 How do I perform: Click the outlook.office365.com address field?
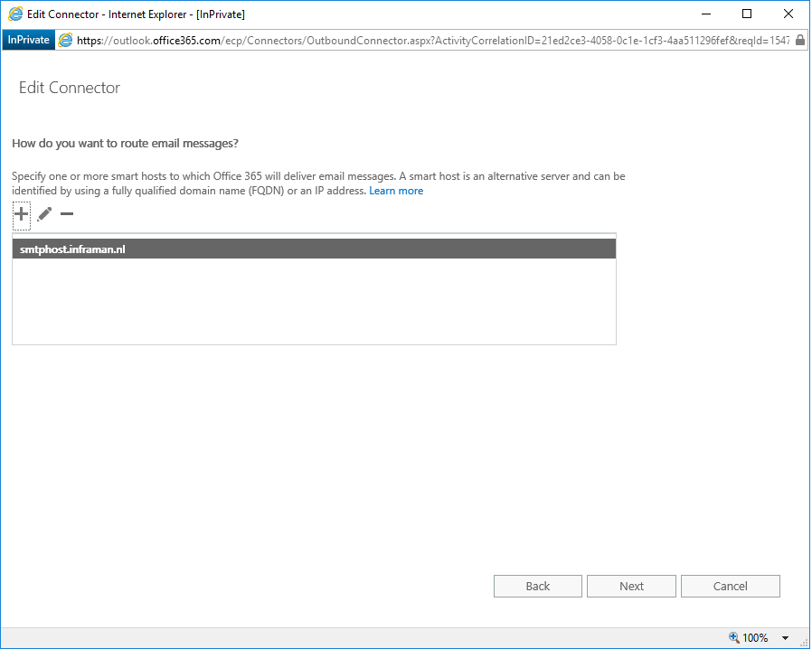425,40
